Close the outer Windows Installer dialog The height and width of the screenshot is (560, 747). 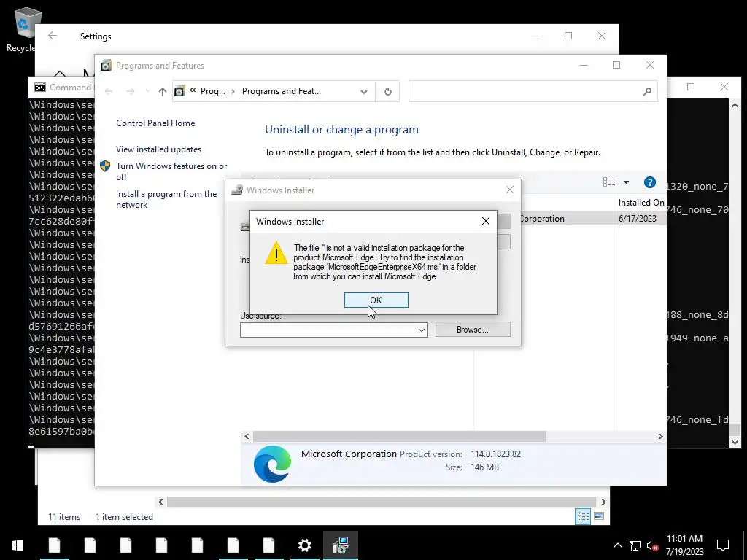pos(510,190)
